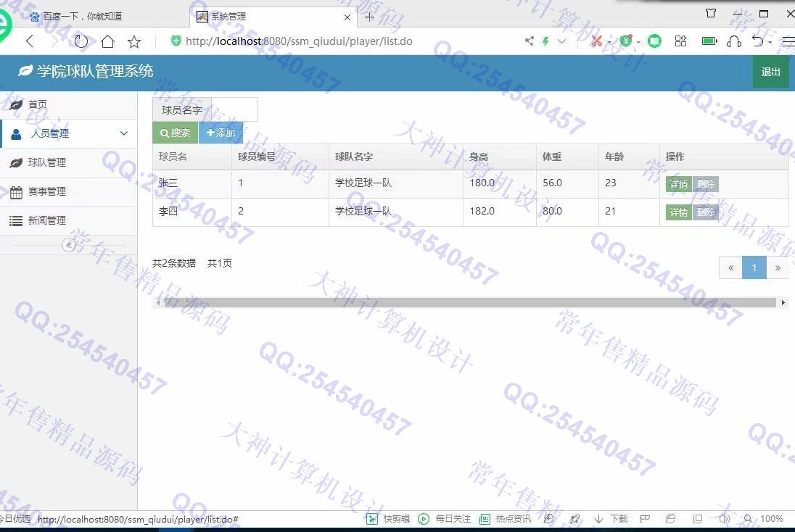Open the undo history dropdown arrow

click(x=770, y=41)
